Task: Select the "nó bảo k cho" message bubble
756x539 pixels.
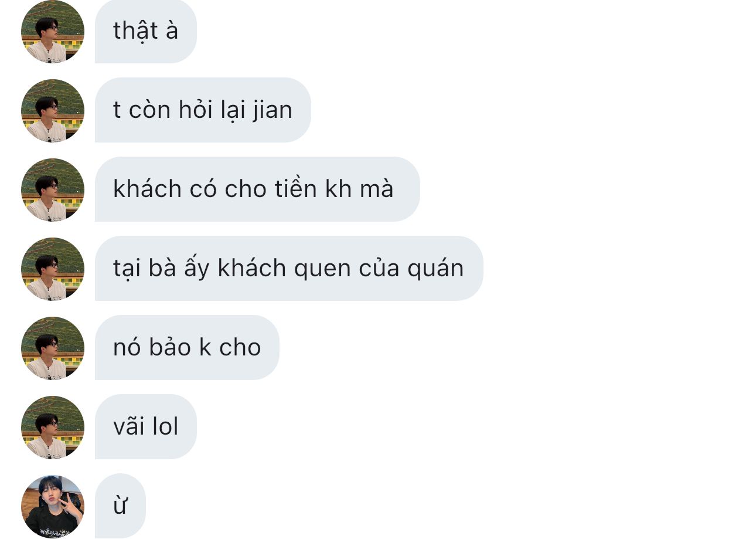Action: coord(187,348)
